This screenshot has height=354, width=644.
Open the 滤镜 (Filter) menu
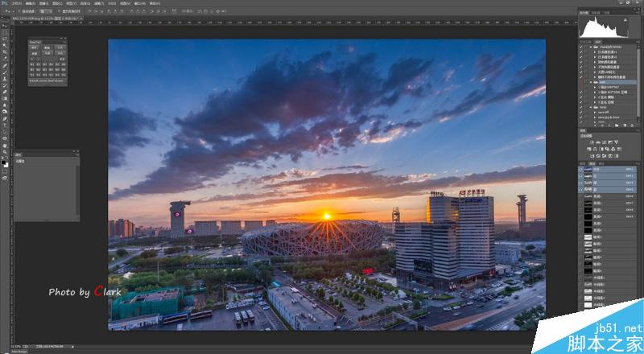pos(99,3)
